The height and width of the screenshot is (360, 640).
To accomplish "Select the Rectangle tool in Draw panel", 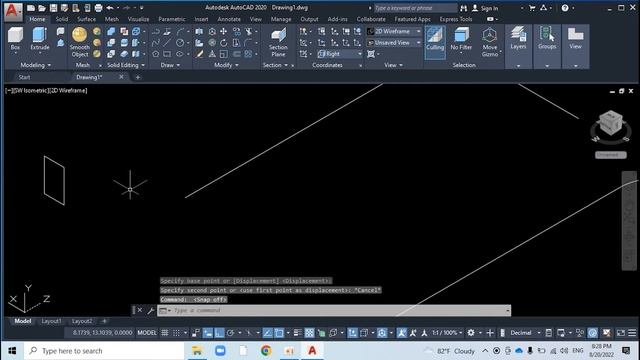I will point(167,54).
